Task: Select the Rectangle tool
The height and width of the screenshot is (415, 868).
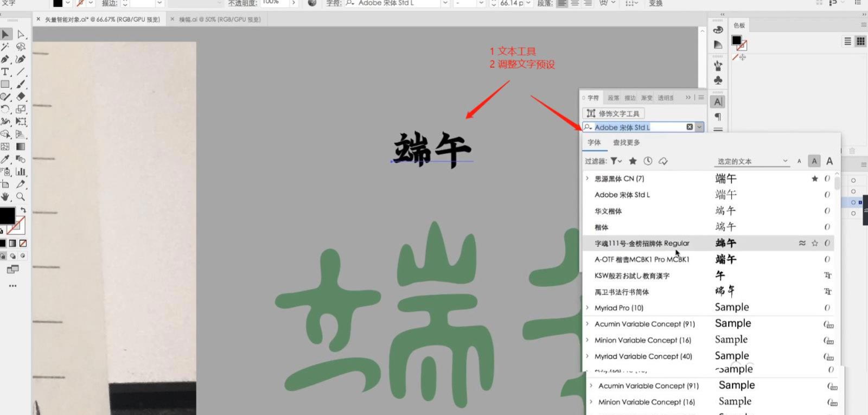Action: pos(5,84)
